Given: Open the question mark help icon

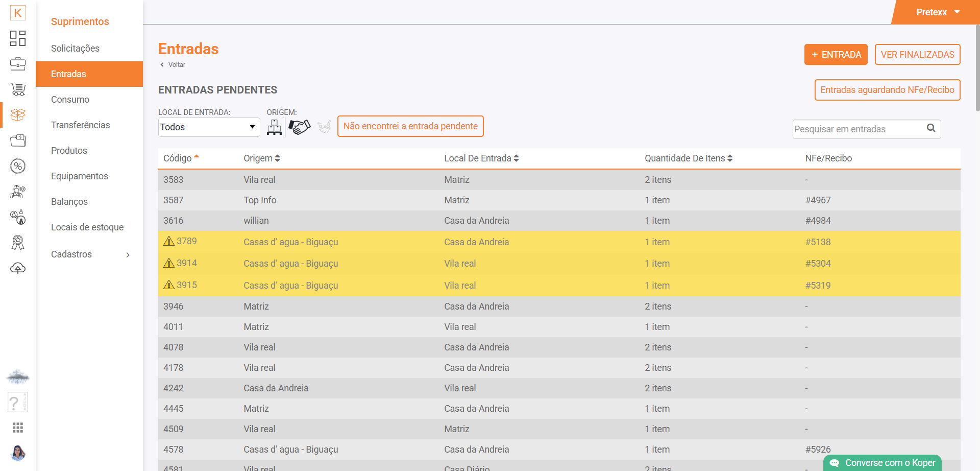Looking at the screenshot, I should tap(17, 403).
